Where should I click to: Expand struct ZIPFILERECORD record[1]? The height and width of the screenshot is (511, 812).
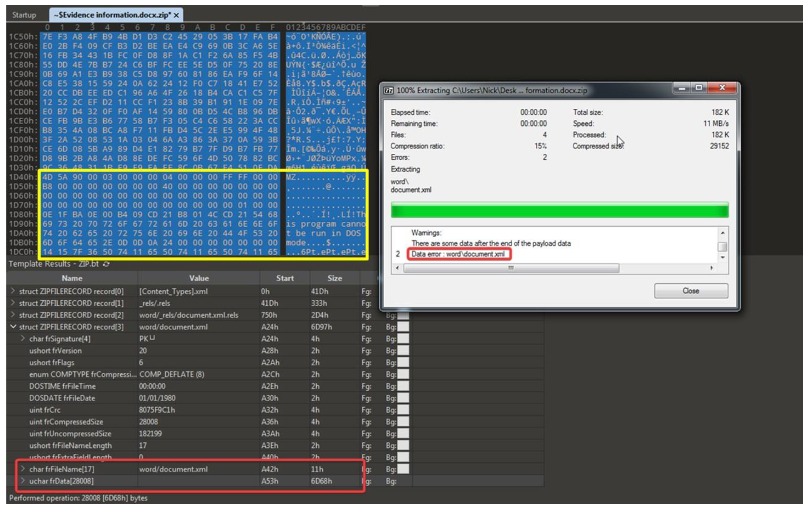(13, 303)
